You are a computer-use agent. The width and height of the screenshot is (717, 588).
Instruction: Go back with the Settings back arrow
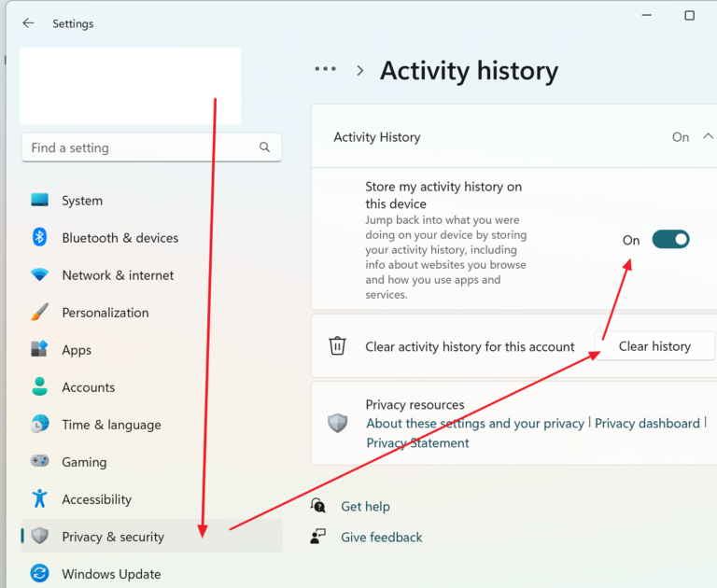28,22
